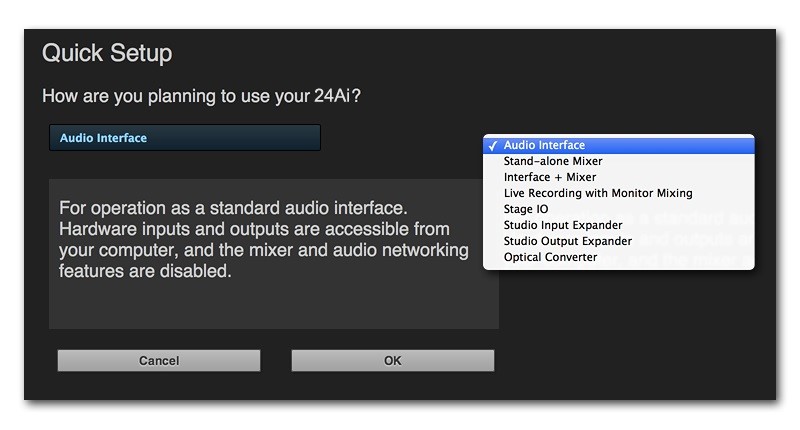Open the Audio Interface usage dropdown
Viewport: 800px width, 430px height.
coord(185,138)
